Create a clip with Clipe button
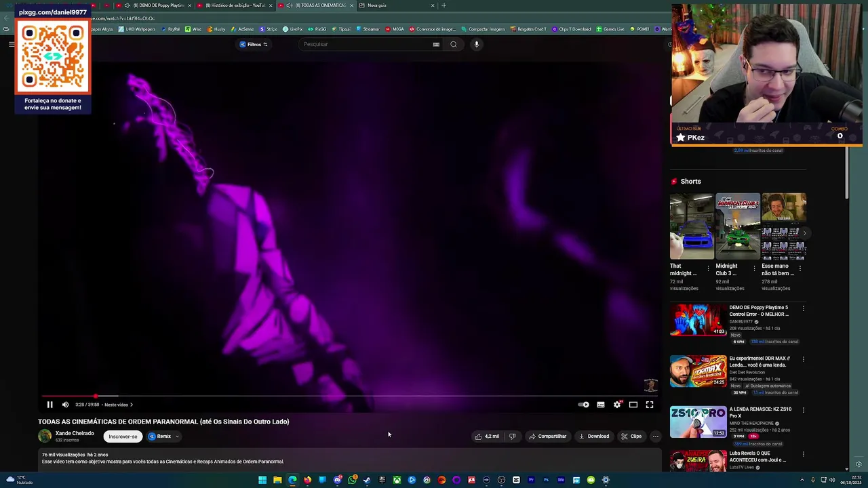 [x=631, y=436]
